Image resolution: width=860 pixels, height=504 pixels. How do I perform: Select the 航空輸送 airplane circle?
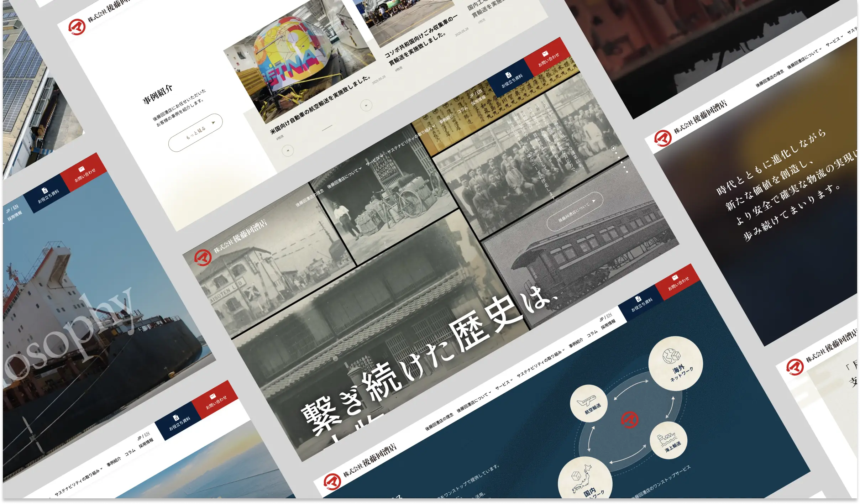(x=589, y=403)
